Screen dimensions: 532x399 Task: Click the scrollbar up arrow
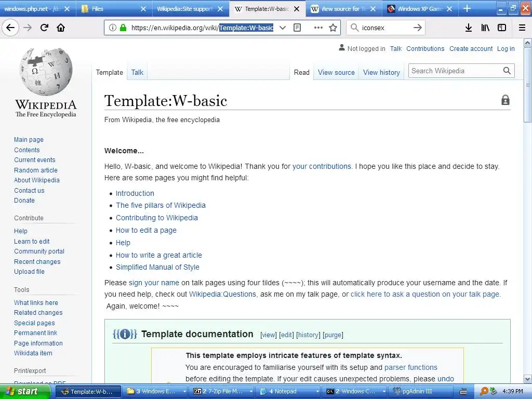pyautogui.click(x=527, y=43)
